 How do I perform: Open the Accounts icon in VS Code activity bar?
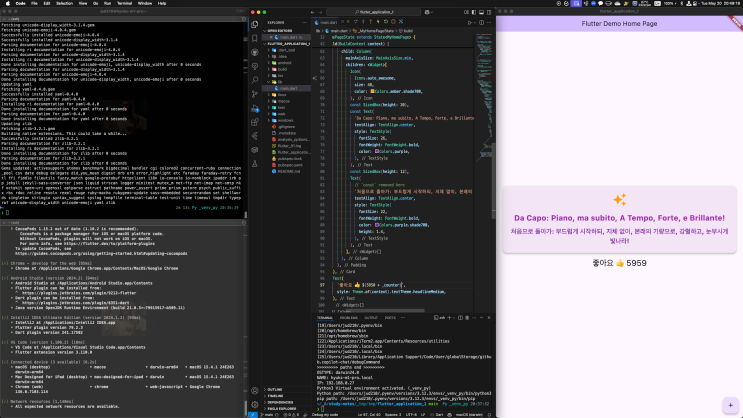[255, 391]
